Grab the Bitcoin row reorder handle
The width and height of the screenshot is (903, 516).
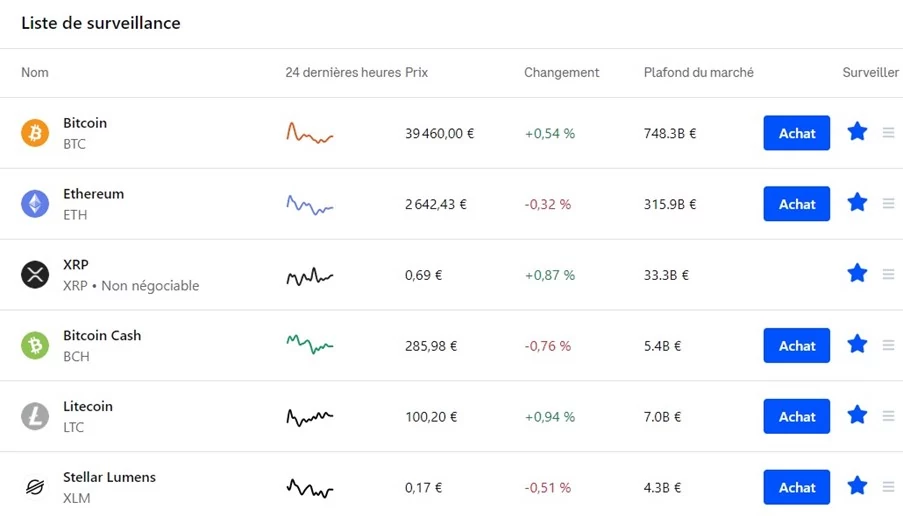click(x=889, y=133)
